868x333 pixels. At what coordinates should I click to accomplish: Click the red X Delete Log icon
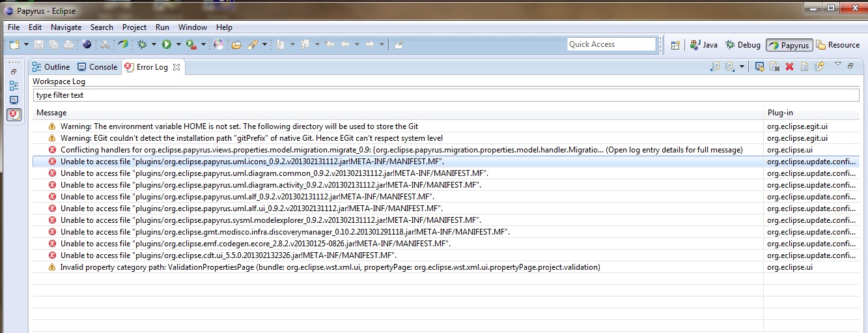coord(789,66)
